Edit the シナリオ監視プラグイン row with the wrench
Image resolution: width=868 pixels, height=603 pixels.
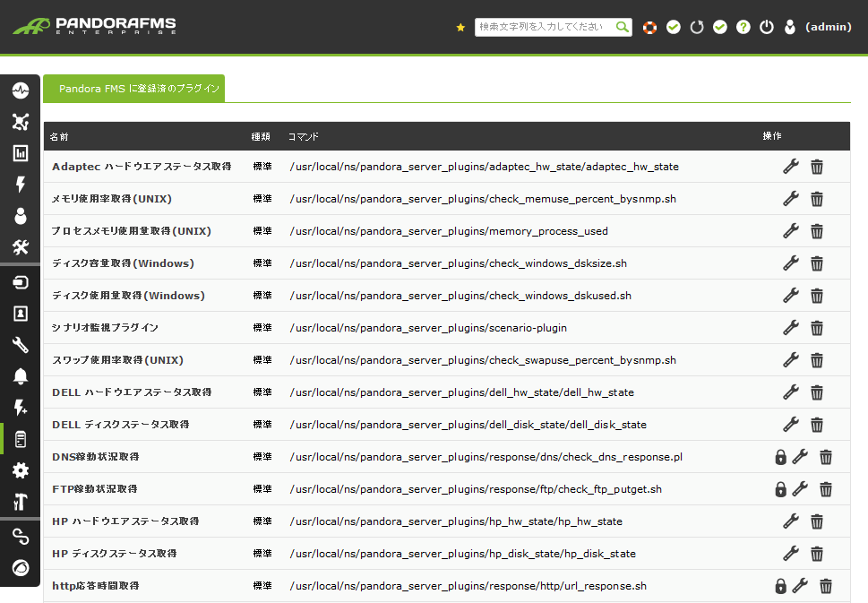point(791,327)
